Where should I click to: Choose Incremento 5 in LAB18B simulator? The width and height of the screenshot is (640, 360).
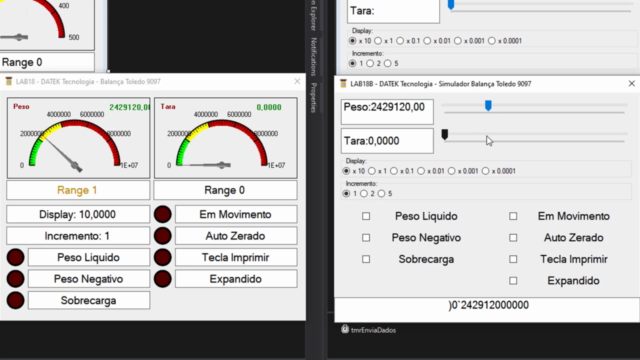[381, 193]
